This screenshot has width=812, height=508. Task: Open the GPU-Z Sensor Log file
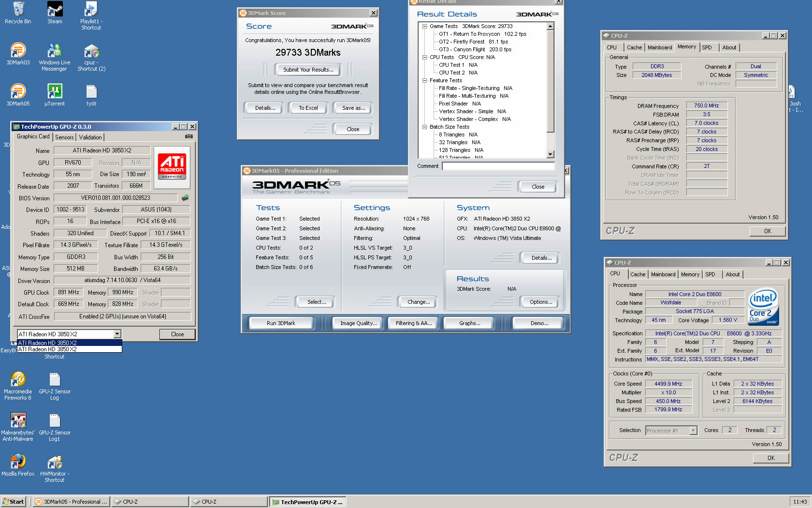click(x=55, y=386)
